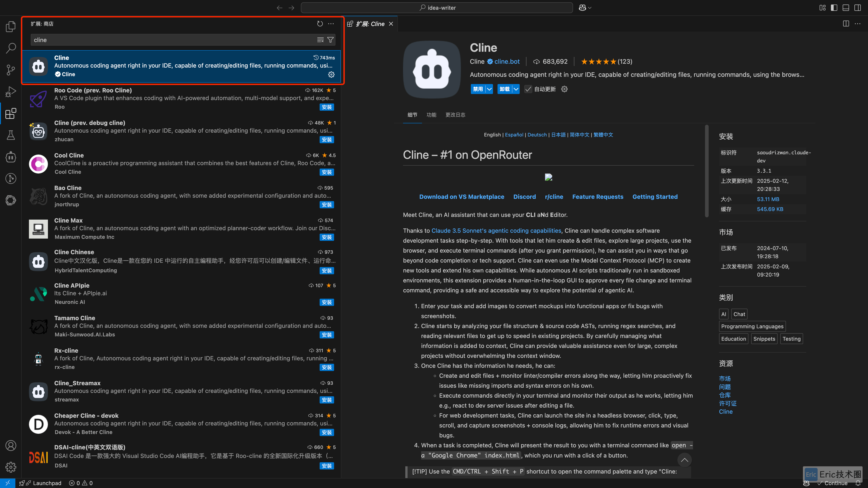Open the Explorer view in activity bar
Image resolution: width=868 pixels, height=488 pixels.
pyautogui.click(x=11, y=27)
